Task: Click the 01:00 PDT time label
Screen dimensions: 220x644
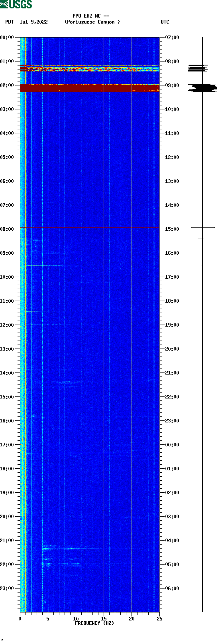Action: (7, 61)
